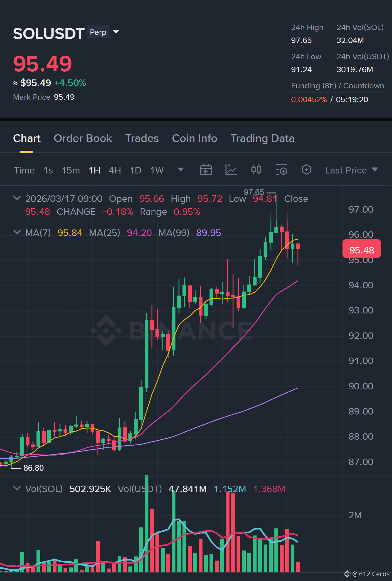Select the 1W interval

point(157,170)
